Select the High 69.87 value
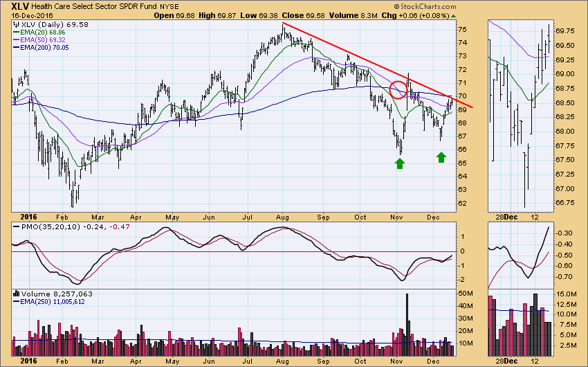Image resolution: width=588 pixels, height=367 pixels. [x=217, y=16]
